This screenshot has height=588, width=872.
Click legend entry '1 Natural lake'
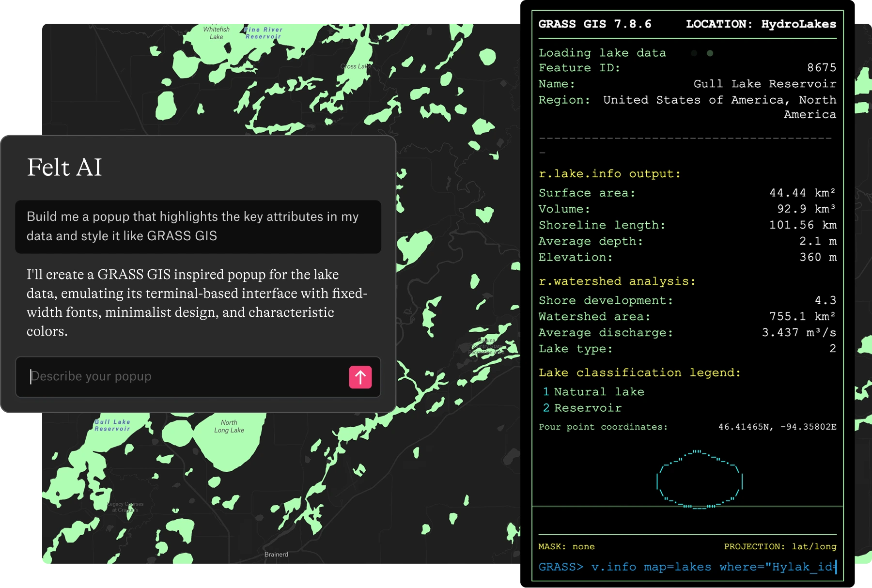(x=593, y=392)
